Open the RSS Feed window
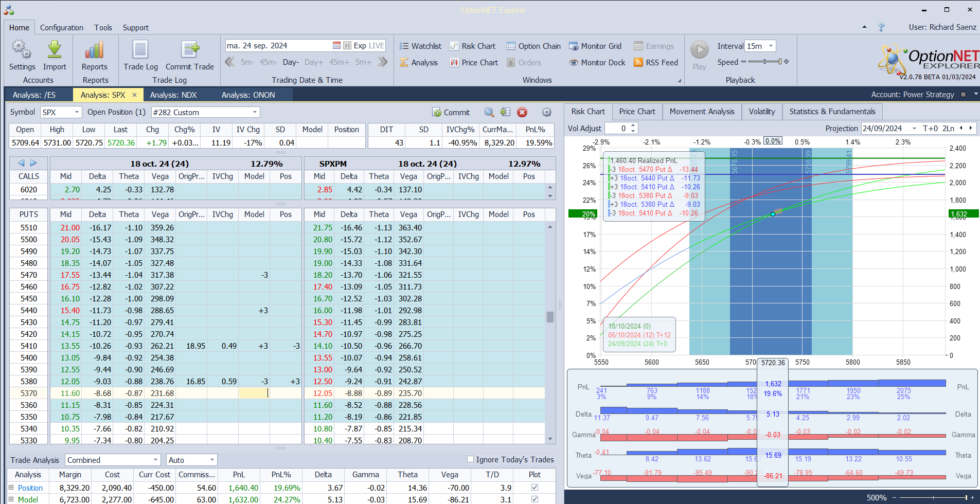Viewport: 980px width, 504px height. [x=656, y=62]
